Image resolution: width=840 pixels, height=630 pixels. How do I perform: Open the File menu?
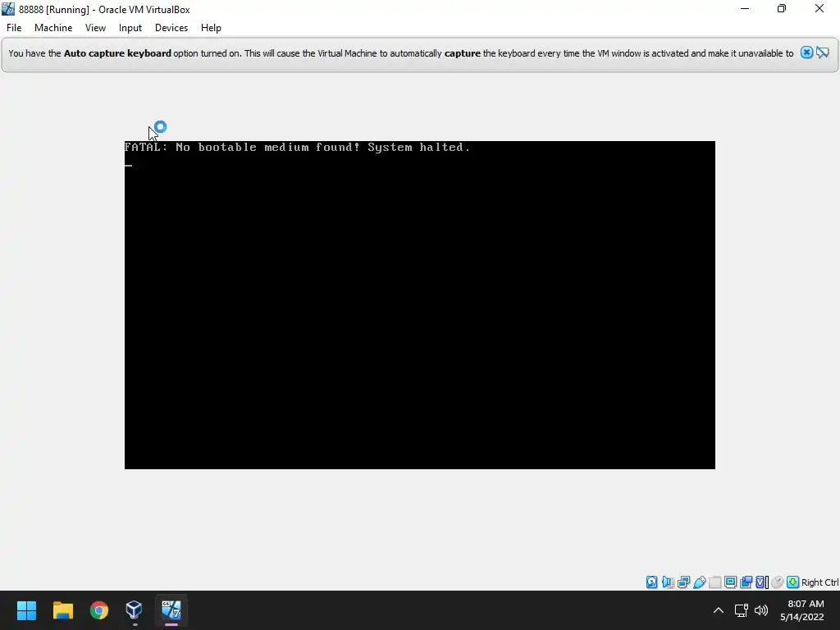[14, 28]
